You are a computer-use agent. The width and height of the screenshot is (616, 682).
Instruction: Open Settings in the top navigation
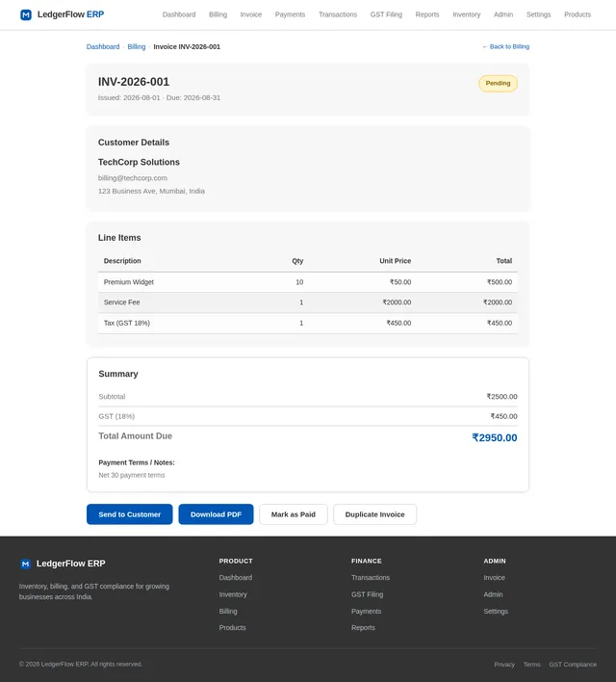click(538, 14)
